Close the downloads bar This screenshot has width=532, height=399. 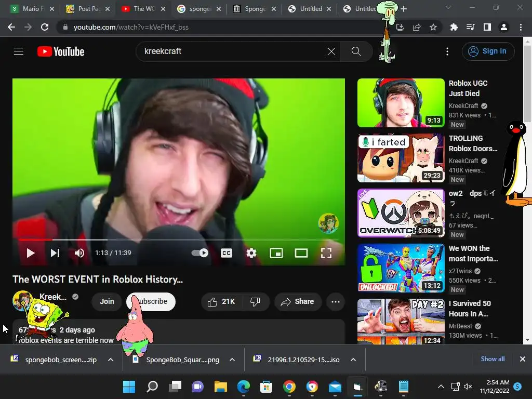point(523,359)
